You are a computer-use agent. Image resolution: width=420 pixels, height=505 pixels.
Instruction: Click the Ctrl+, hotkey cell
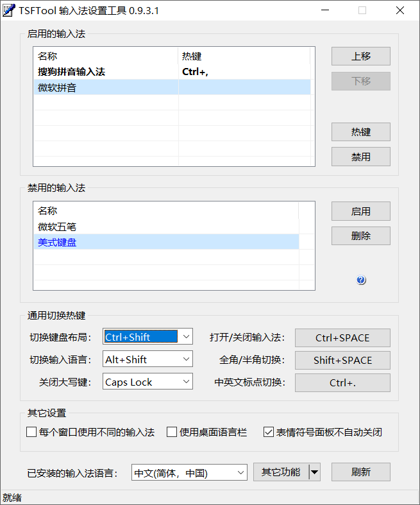click(244, 71)
